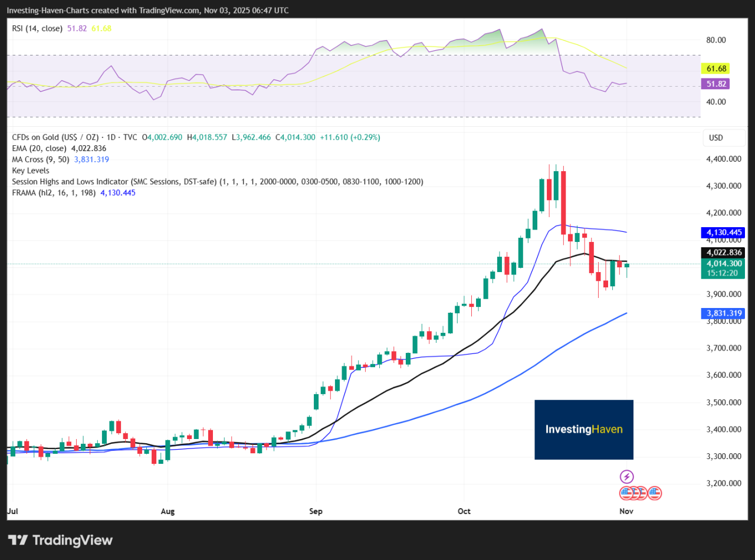
Task: Select the rightmost standalone US flag event icon
Action: (654, 493)
